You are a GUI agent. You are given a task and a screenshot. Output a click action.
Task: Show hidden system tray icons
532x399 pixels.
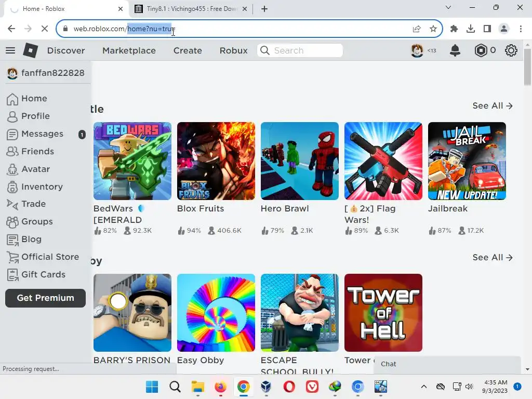(x=424, y=387)
